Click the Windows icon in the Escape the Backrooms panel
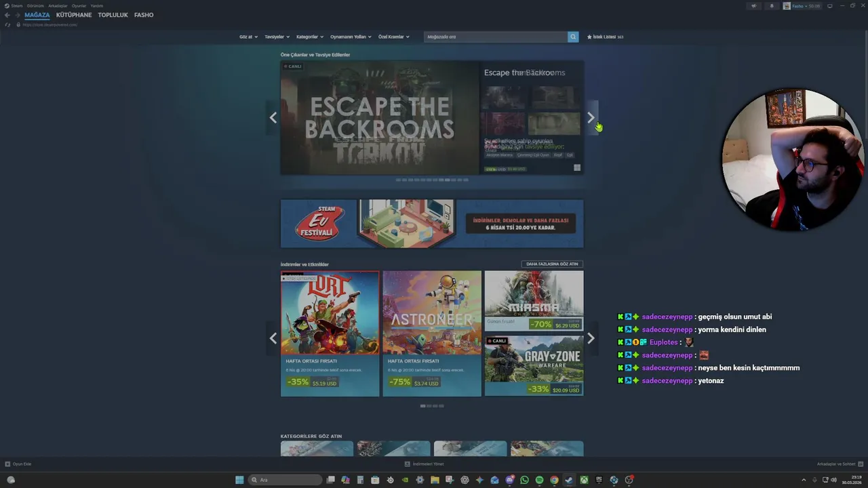This screenshot has width=868, height=488. coord(577,168)
